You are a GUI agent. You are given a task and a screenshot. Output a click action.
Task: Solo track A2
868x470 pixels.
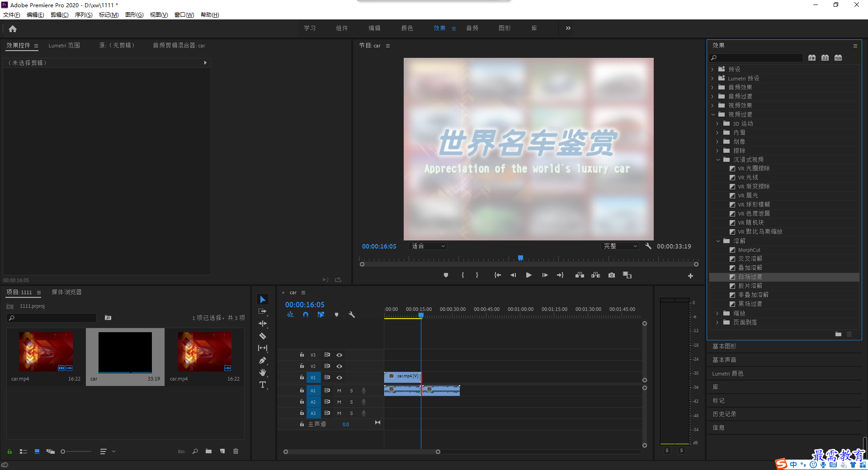351,402
